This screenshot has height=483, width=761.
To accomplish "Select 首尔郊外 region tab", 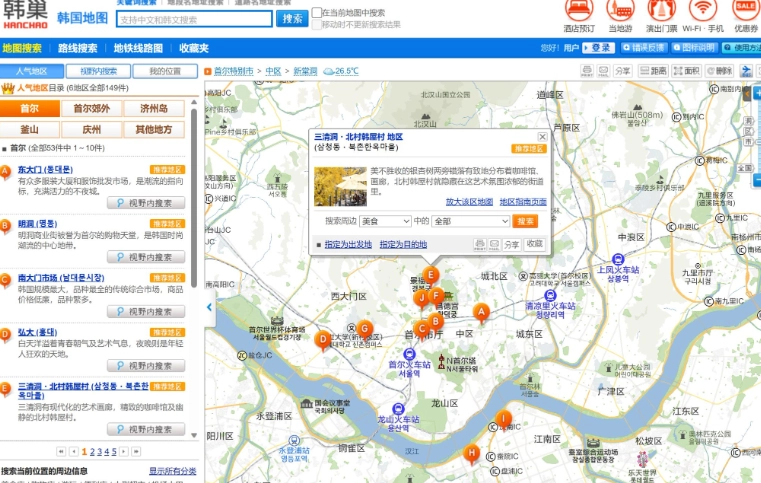I will click(x=91, y=108).
